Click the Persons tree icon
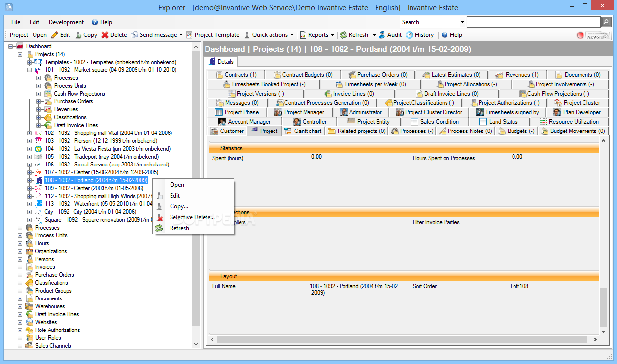Image resolution: width=617 pixels, height=364 pixels. (30, 259)
